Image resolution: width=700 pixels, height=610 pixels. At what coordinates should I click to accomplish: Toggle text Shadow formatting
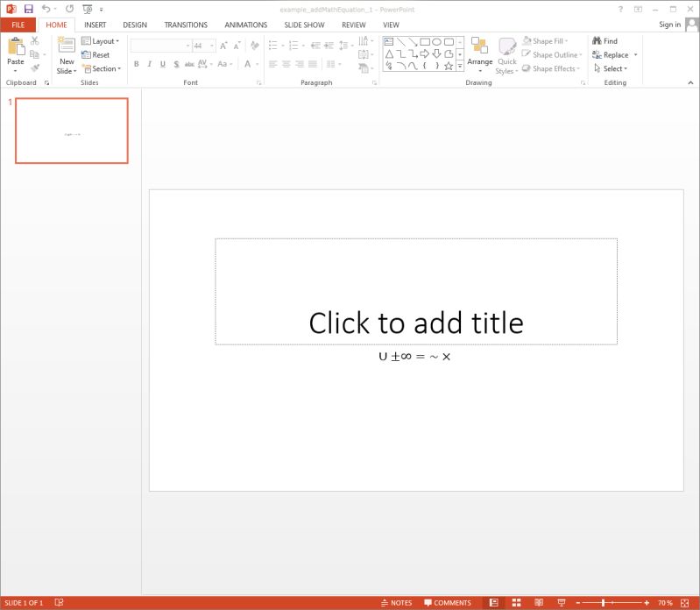point(176,64)
